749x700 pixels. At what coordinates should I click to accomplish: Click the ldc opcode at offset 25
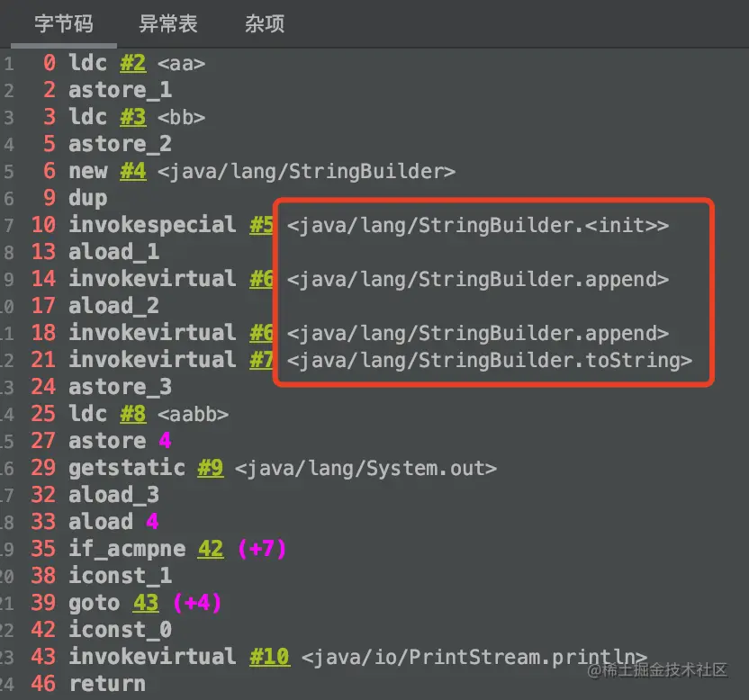(88, 414)
